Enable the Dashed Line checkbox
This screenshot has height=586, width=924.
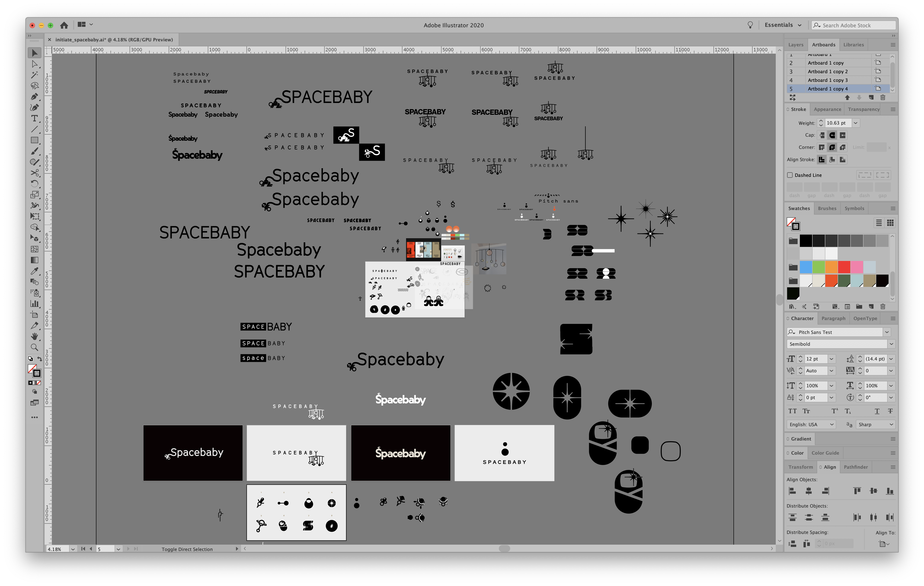tap(790, 175)
